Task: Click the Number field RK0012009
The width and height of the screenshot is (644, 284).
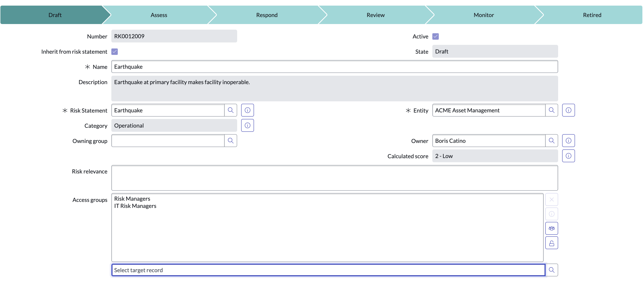Action: tap(174, 36)
